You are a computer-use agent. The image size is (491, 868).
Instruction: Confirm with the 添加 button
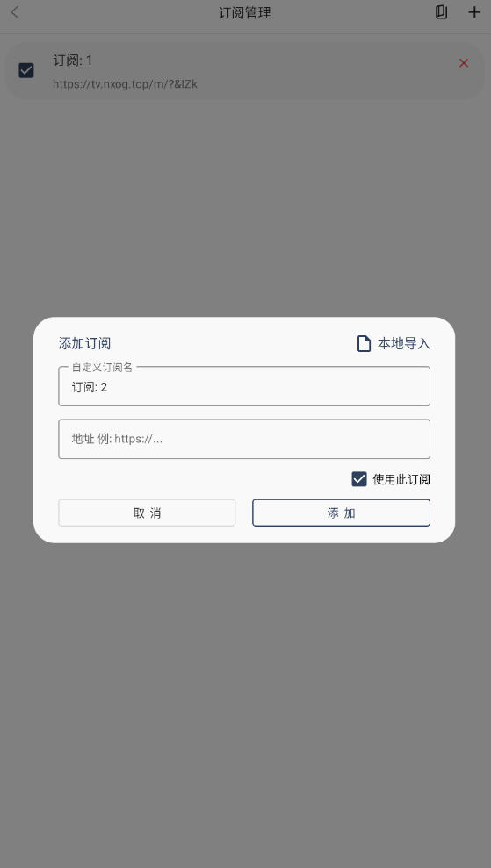click(x=341, y=513)
